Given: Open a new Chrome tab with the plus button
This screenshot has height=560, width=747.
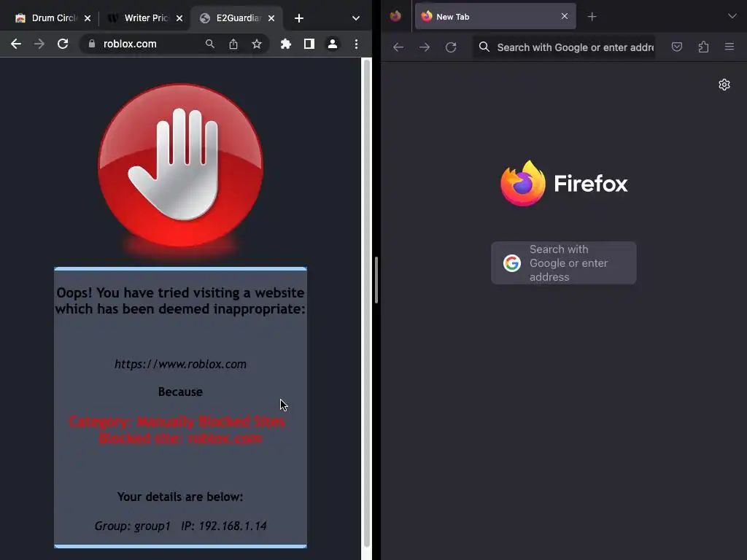Looking at the screenshot, I should coord(298,18).
